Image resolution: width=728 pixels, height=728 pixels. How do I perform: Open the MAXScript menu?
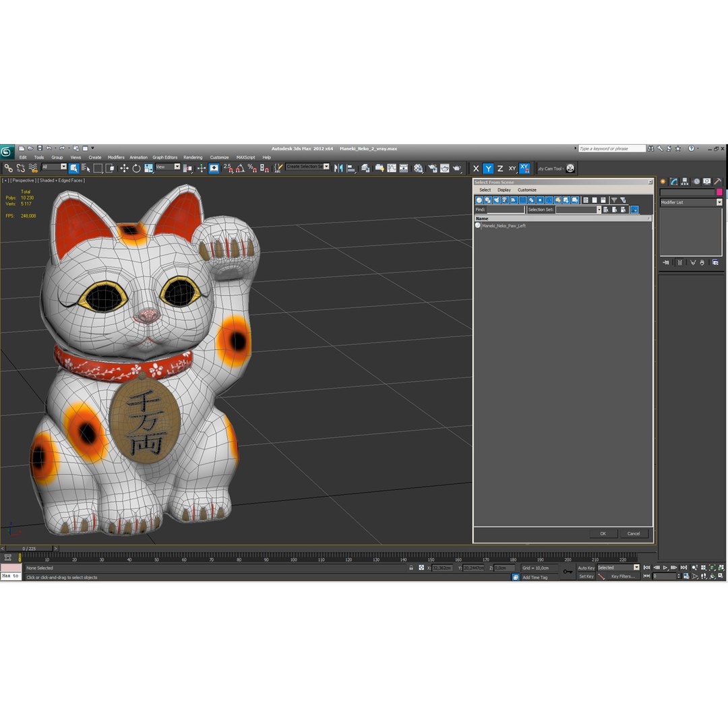point(245,157)
